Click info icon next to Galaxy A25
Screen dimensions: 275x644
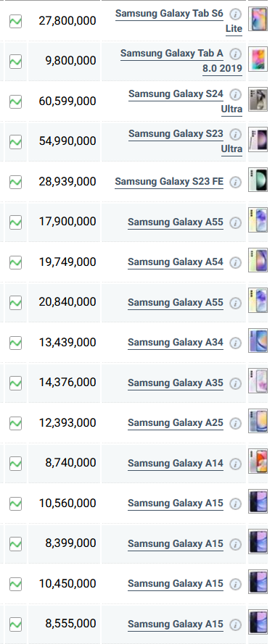[235, 424]
